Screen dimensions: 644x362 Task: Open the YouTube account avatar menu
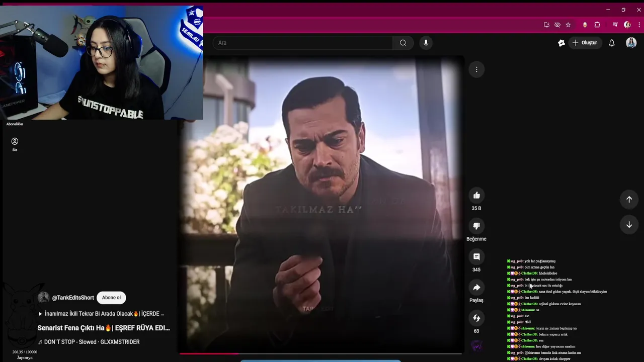631,43
